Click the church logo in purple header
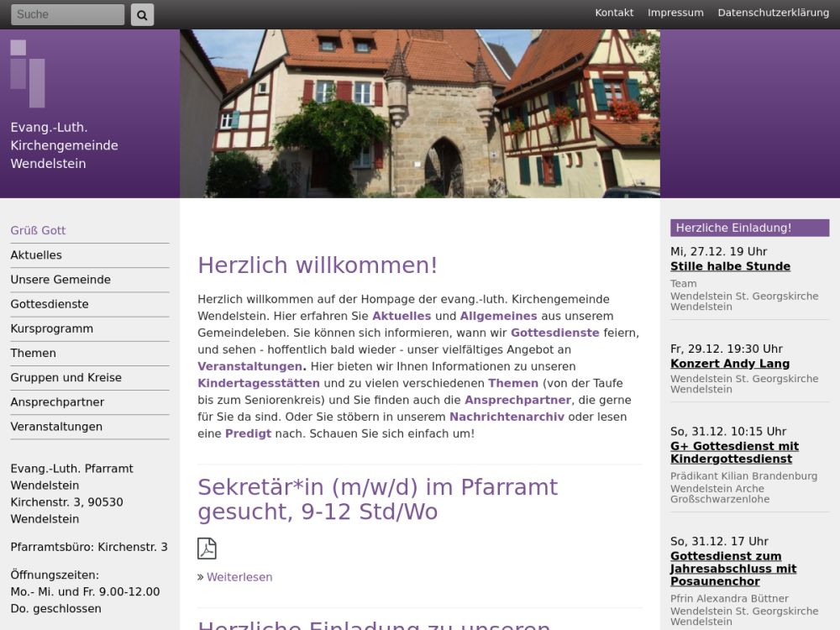 (x=28, y=73)
